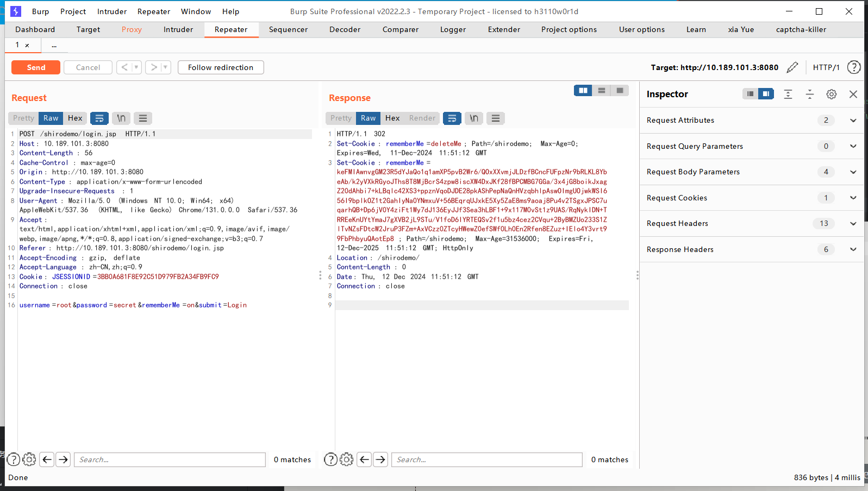The image size is (868, 491).
Task: Dock Inspector layout right option icon
Action: tap(766, 94)
